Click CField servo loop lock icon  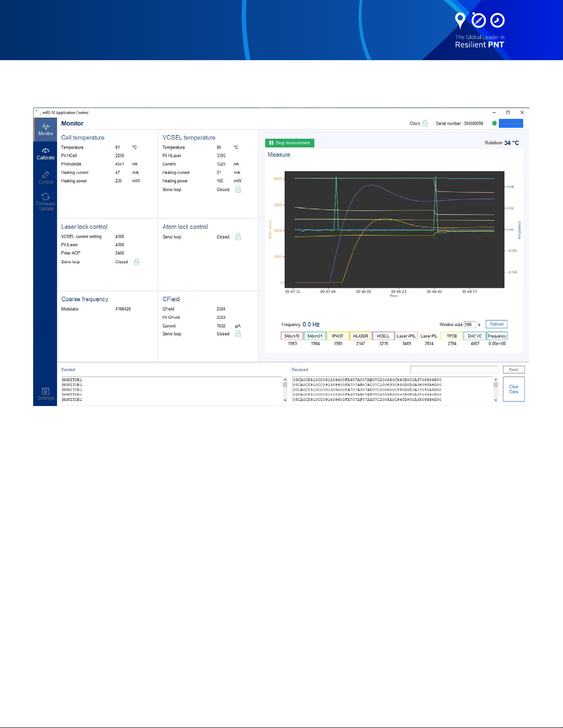(x=238, y=334)
